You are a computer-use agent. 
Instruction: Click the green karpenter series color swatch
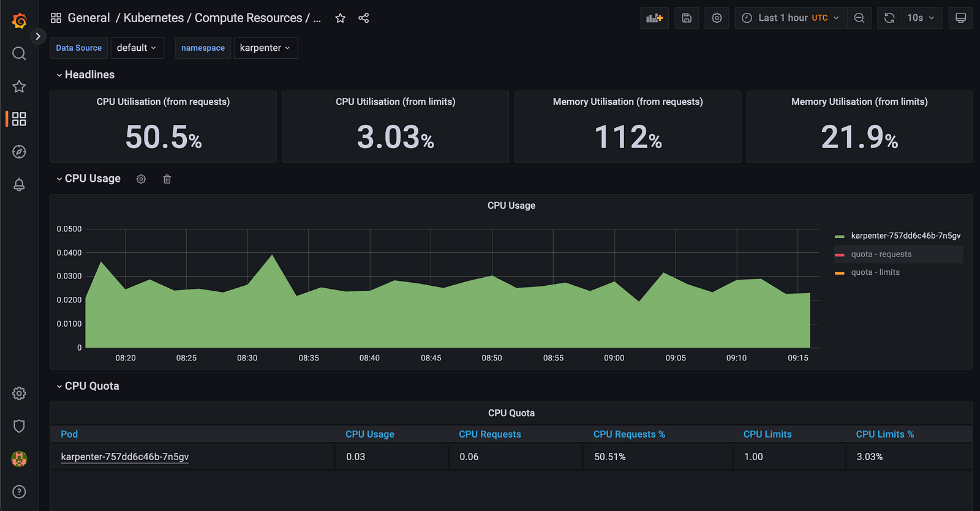click(839, 236)
